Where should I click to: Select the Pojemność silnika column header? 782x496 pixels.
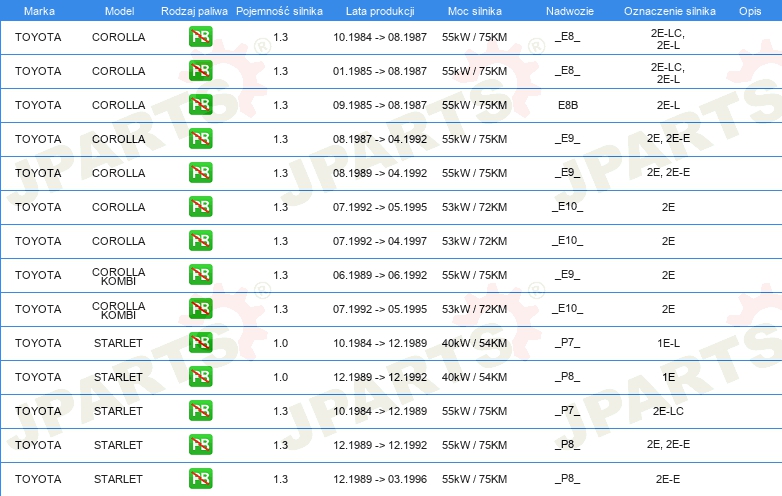[279, 11]
